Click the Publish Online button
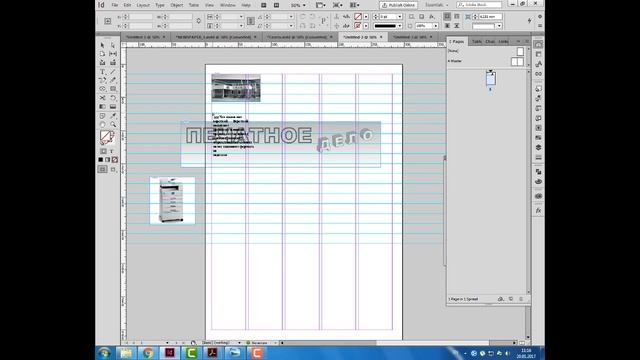 (x=398, y=5)
